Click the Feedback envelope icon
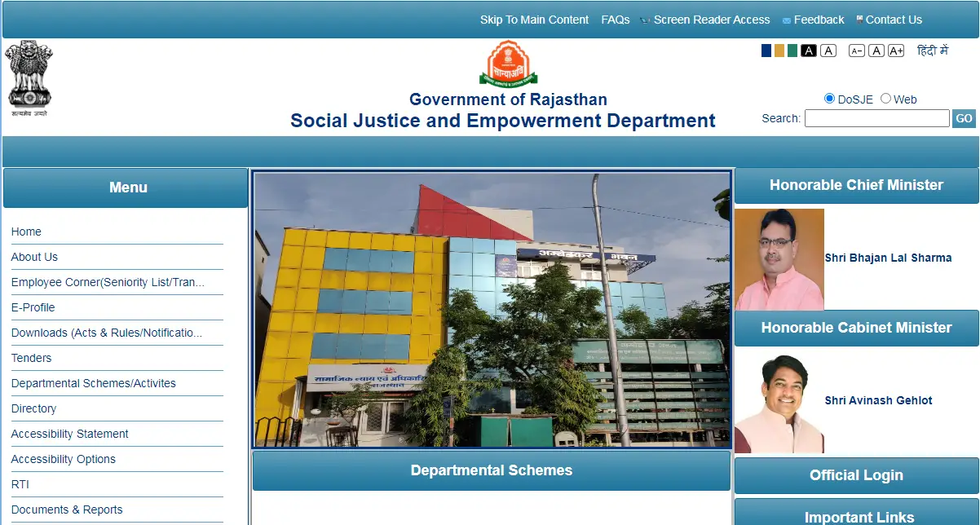This screenshot has width=980, height=525. click(787, 20)
